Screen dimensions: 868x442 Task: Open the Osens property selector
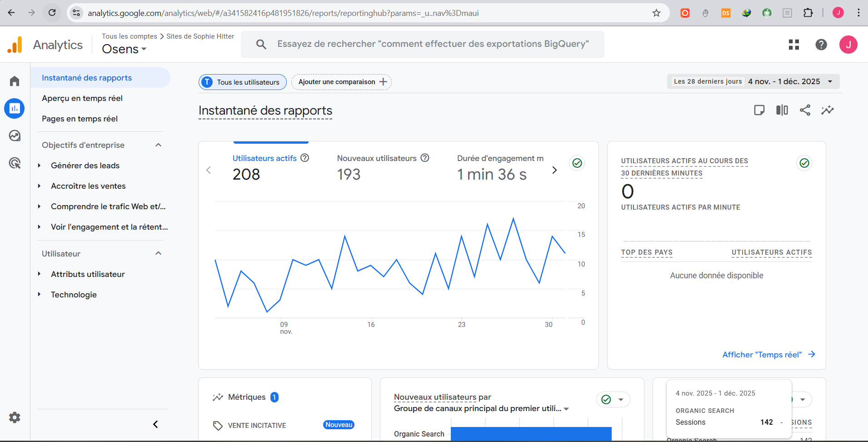coord(124,49)
